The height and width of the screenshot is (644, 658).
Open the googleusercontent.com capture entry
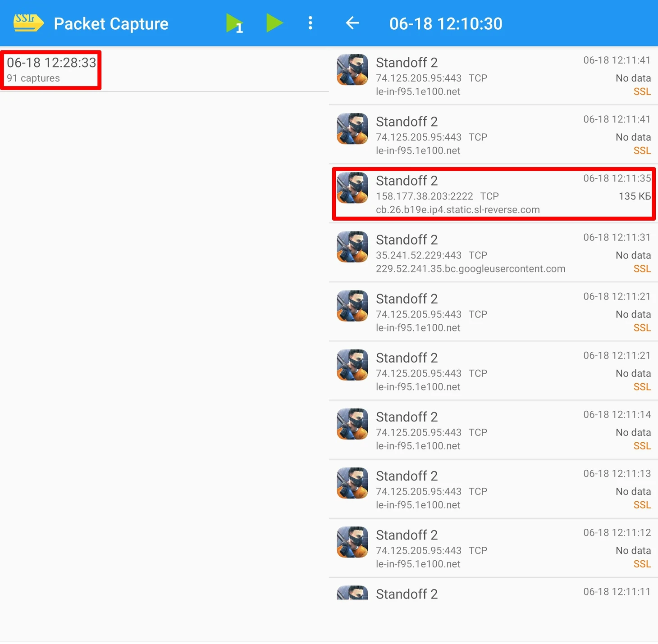(493, 253)
